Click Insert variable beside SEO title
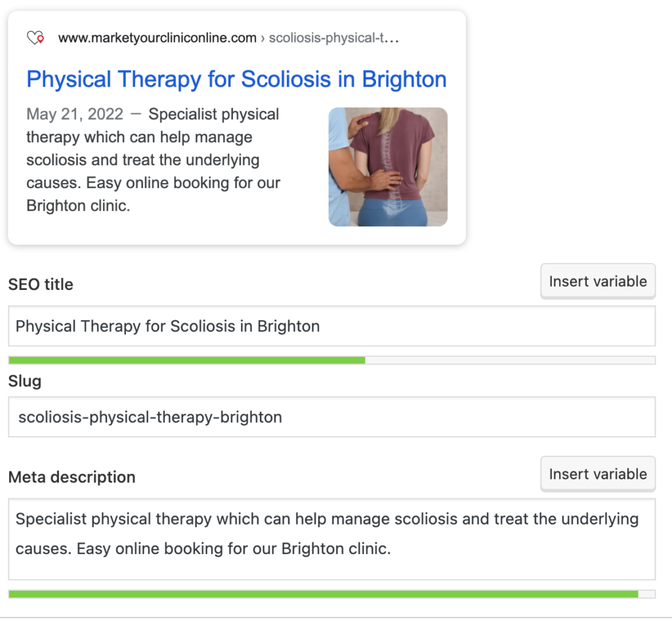This screenshot has width=672, height=621. tap(598, 281)
